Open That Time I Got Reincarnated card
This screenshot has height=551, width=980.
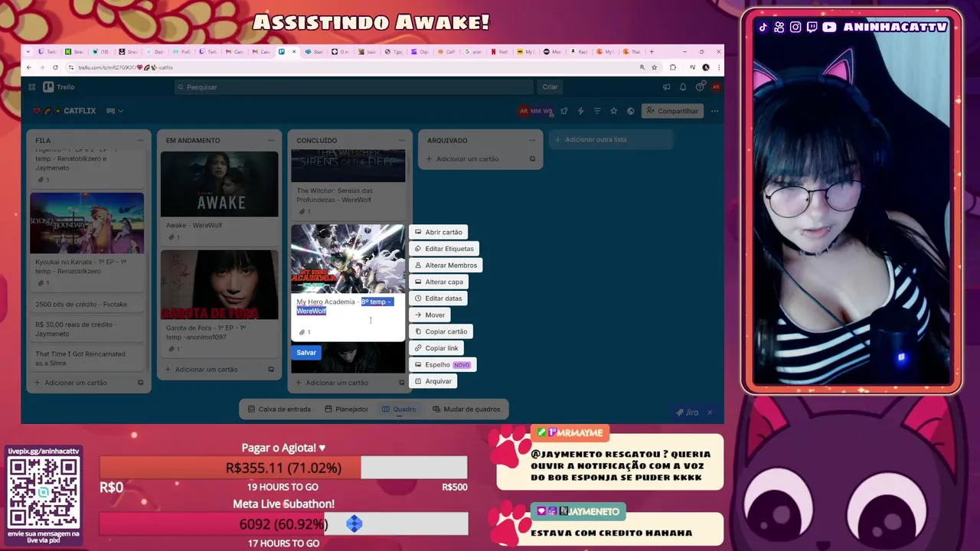pyautogui.click(x=87, y=358)
